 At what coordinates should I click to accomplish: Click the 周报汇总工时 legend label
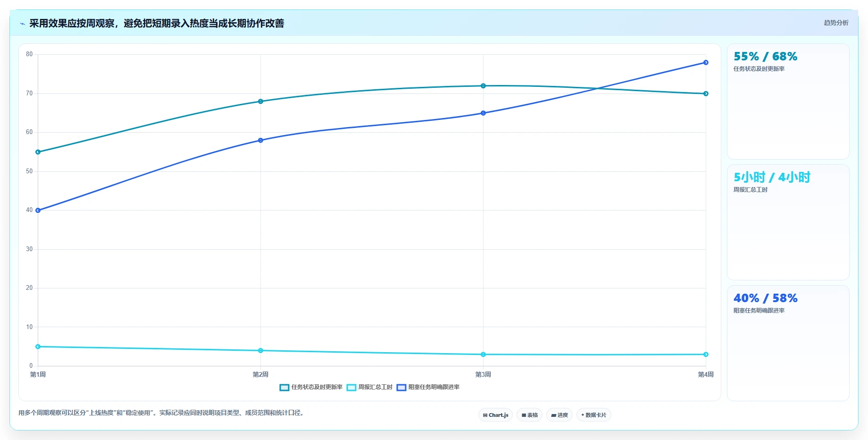[x=376, y=387]
